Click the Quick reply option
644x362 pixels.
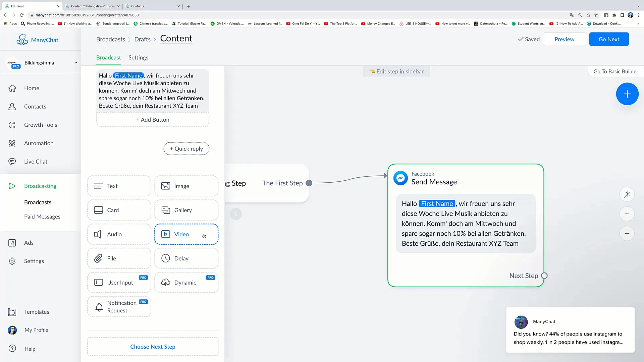[x=186, y=148]
